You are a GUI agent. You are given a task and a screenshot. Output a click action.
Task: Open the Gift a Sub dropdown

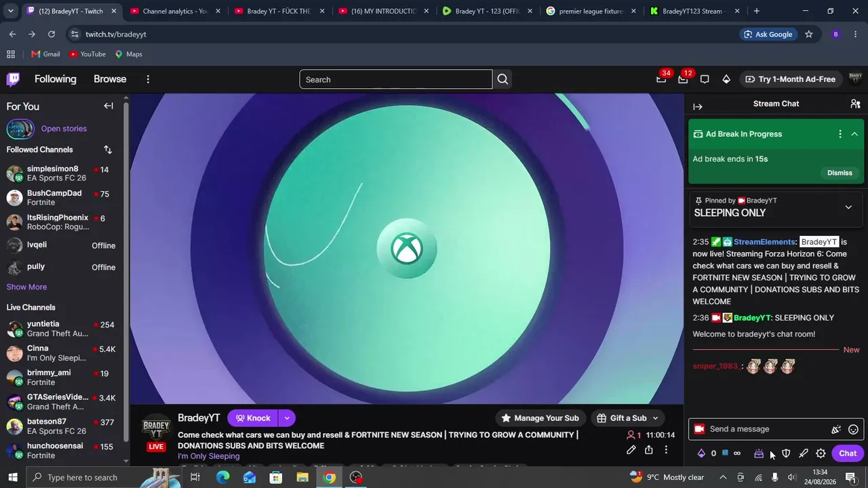coord(627,418)
